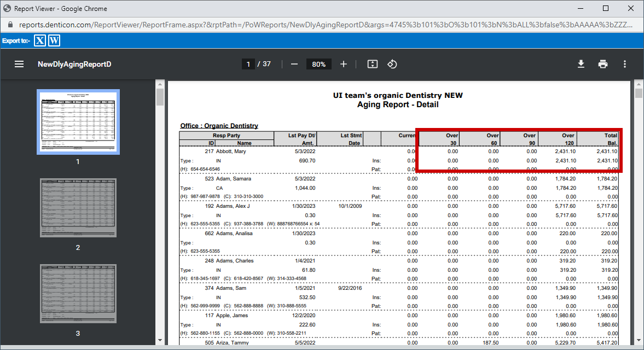The width and height of the screenshot is (644, 350).
Task: Print the aging report
Action: click(603, 64)
